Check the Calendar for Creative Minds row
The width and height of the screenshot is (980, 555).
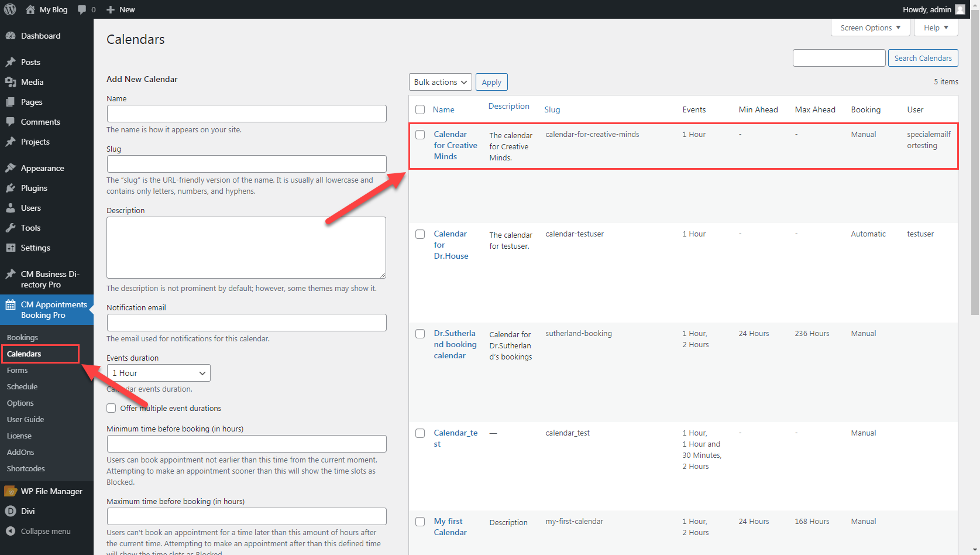pos(420,135)
